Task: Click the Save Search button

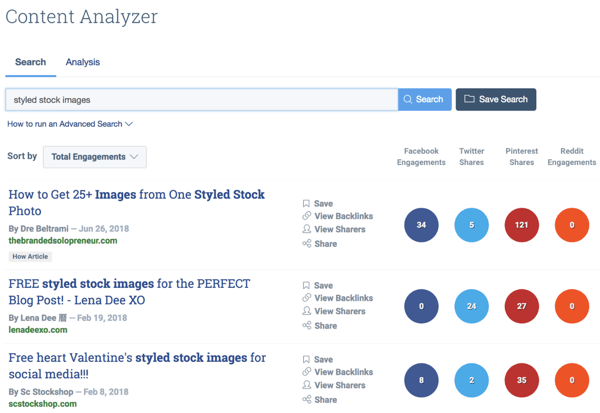Action: [496, 100]
